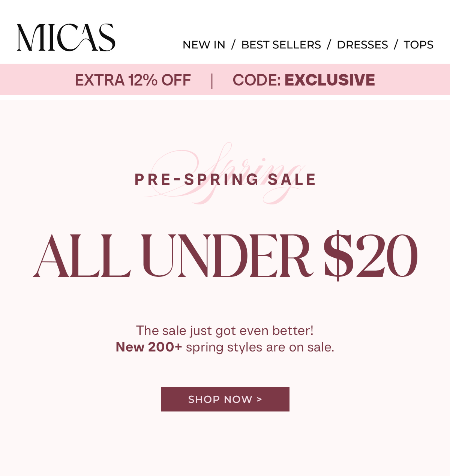Click the slash between DRESSES and TOPS
This screenshot has width=450, height=476.
coord(396,45)
